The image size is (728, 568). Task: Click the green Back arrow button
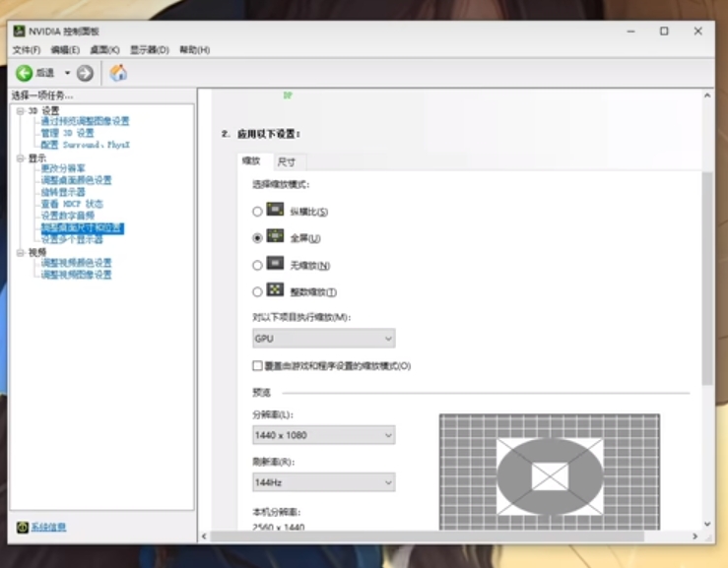pos(25,73)
